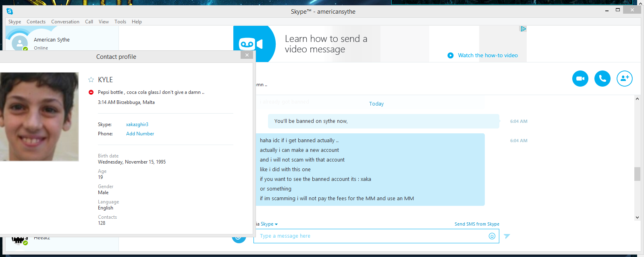Viewport: 644px width, 257px height.
Task: Start a video call with the contact
Action: click(580, 79)
